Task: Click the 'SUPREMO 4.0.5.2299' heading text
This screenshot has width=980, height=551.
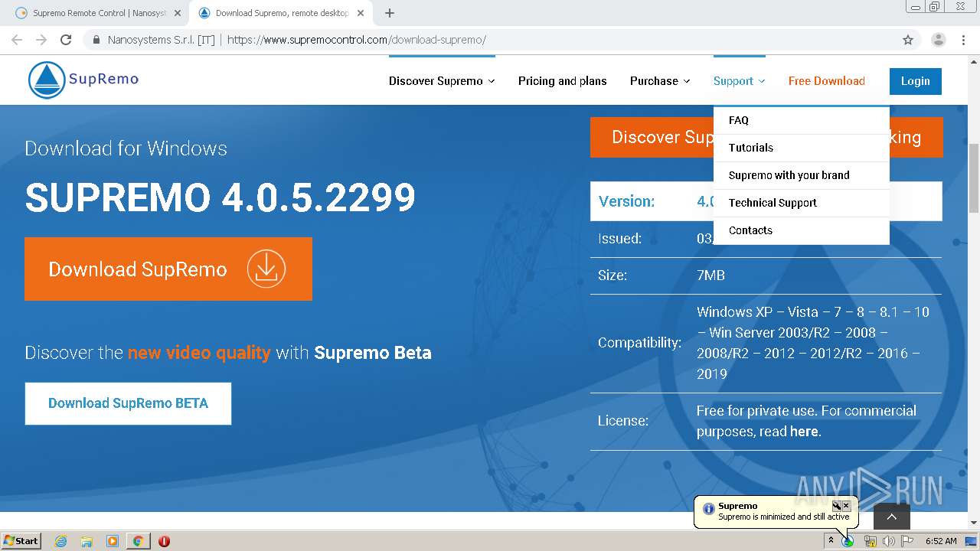Action: point(220,198)
